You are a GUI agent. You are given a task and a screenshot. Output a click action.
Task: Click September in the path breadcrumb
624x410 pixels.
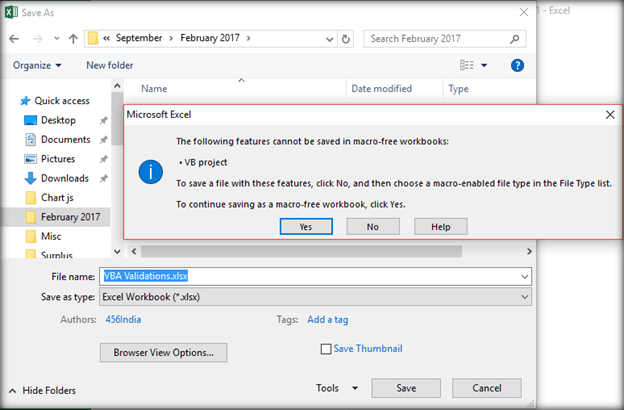click(x=139, y=38)
